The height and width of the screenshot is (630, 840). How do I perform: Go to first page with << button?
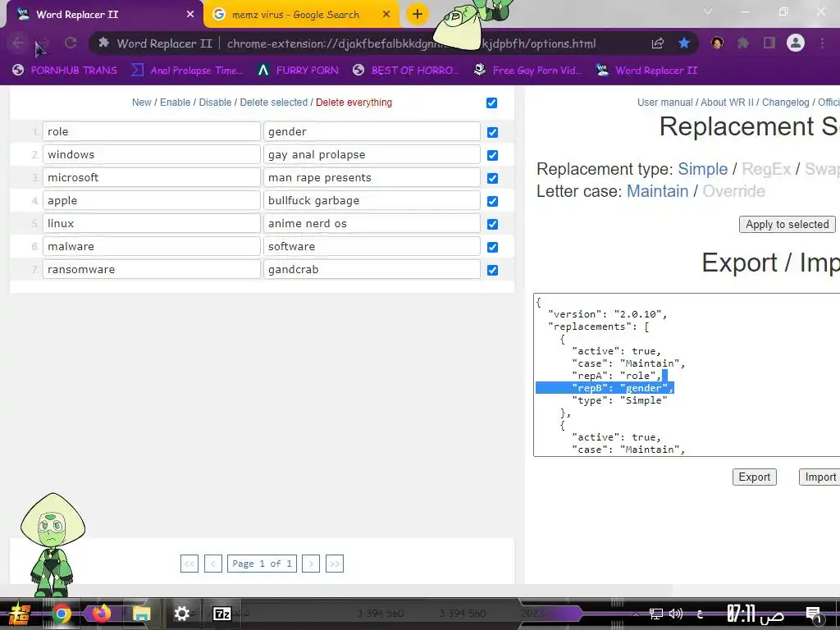coord(189,564)
